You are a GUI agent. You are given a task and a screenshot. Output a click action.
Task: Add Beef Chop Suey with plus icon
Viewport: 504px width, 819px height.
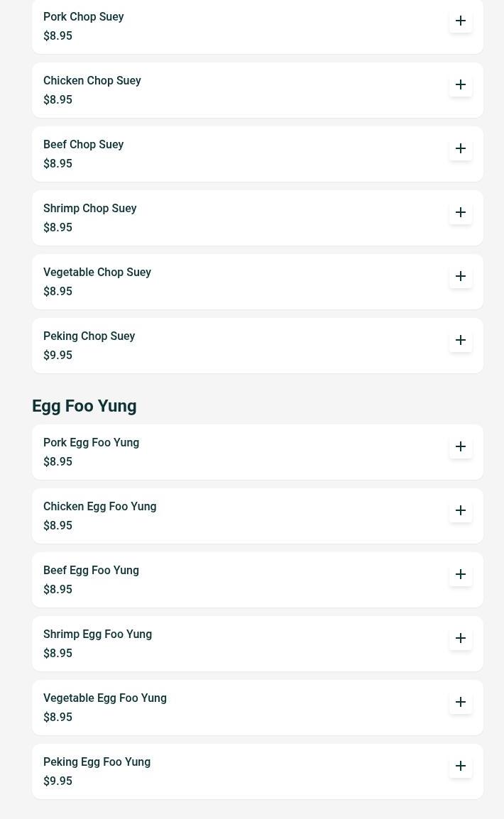(x=460, y=148)
